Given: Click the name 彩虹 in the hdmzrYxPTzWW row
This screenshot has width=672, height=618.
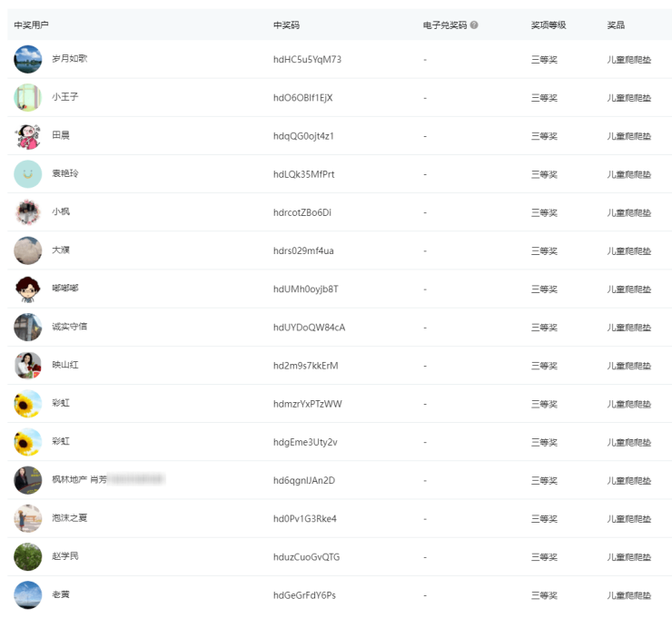Looking at the screenshot, I should tap(61, 403).
